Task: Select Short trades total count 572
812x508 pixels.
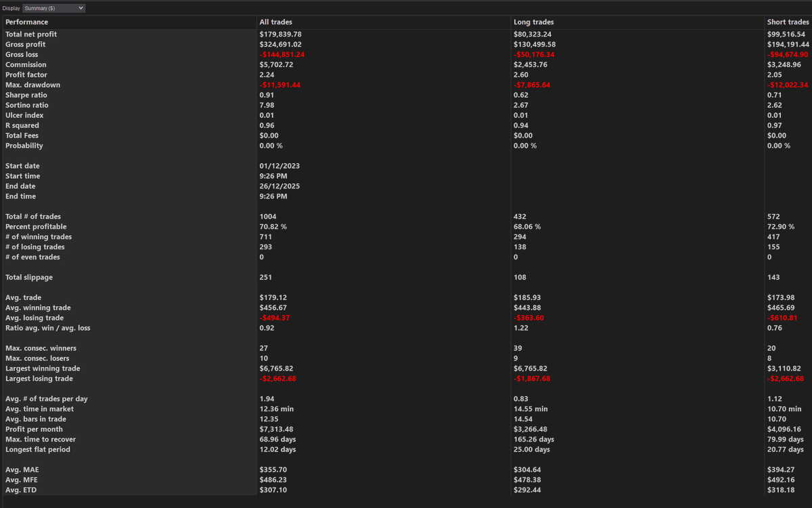Action: pyautogui.click(x=773, y=217)
